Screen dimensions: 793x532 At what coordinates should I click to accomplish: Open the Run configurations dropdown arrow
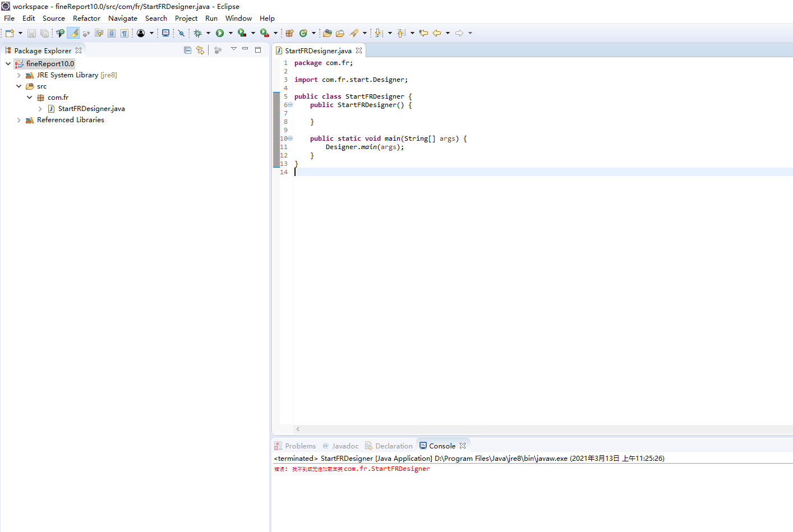coord(230,33)
